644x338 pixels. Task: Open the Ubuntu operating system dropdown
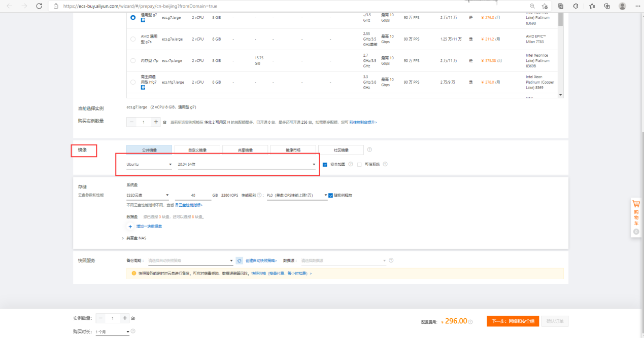[149, 165]
